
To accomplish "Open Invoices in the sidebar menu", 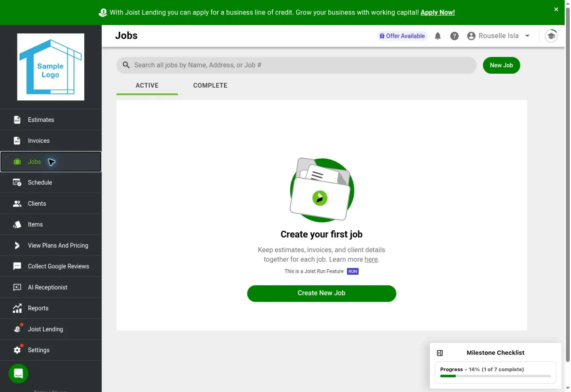I will point(51,141).
